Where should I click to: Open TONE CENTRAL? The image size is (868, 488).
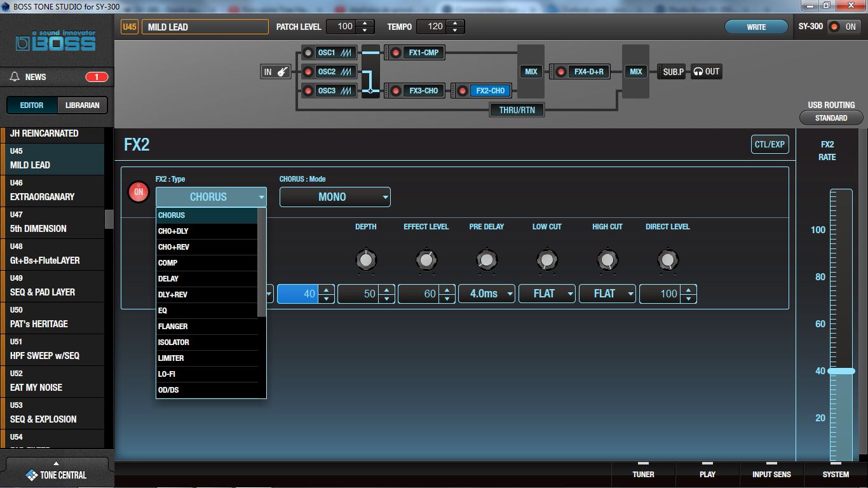pyautogui.click(x=56, y=475)
